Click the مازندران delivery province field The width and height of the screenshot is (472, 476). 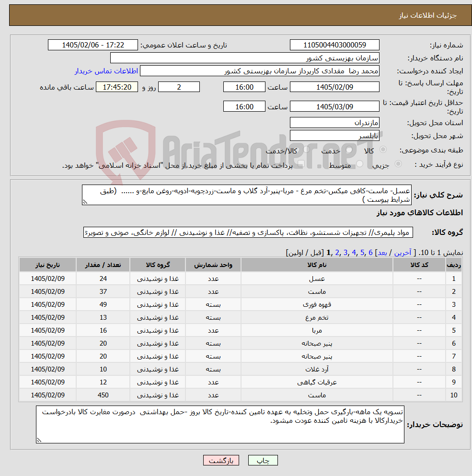[x=334, y=123]
